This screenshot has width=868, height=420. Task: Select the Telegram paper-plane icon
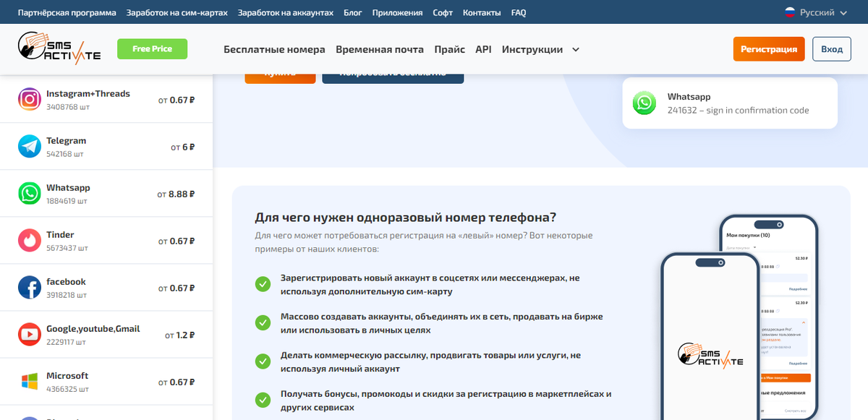pyautogui.click(x=30, y=147)
